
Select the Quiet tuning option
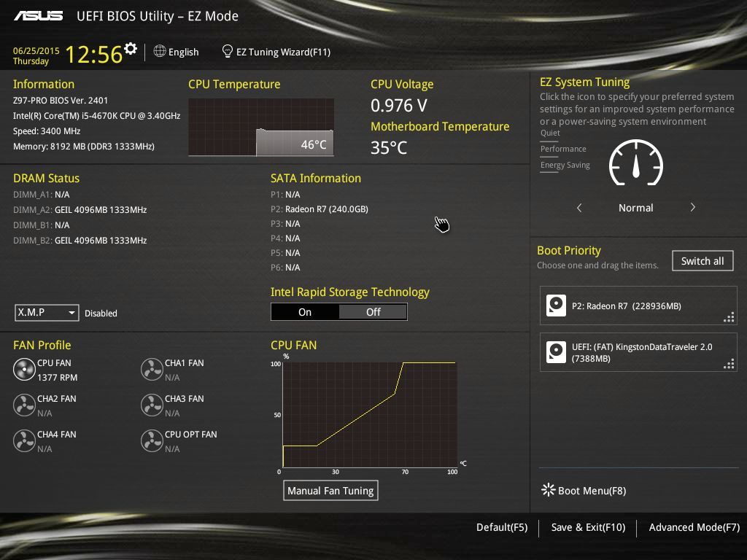click(x=550, y=133)
